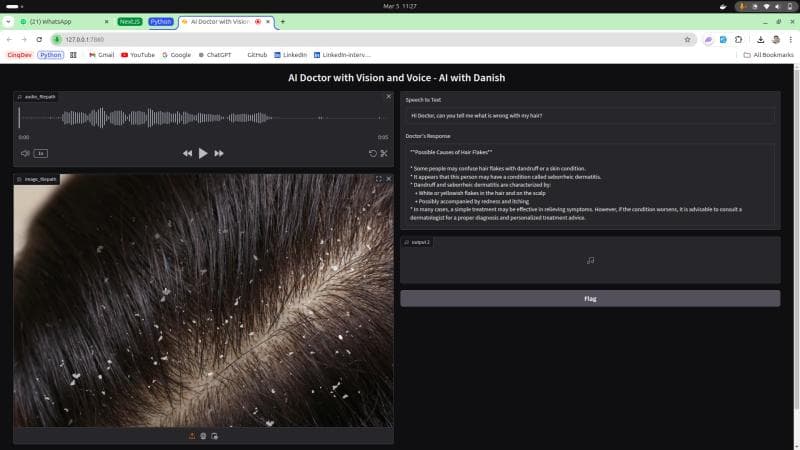
Task: Bookmark this page with star icon
Action: (687, 39)
